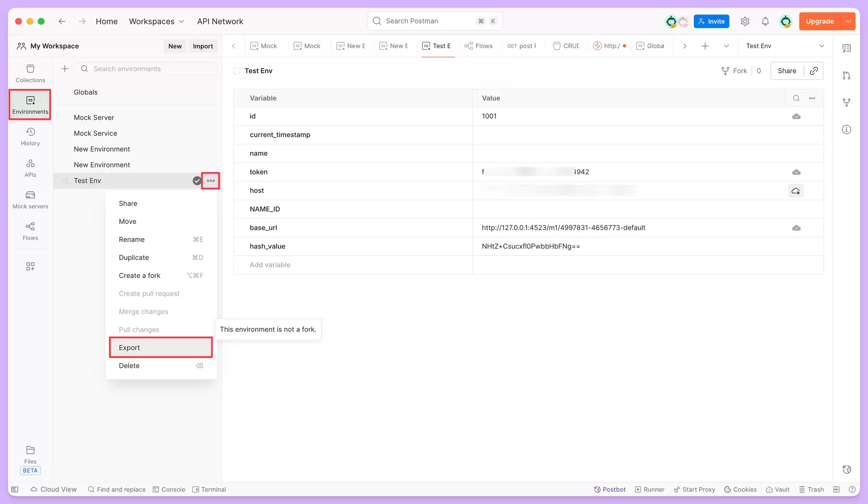The image size is (868, 504).
Task: Open the Flows sidebar icon
Action: pos(30,231)
